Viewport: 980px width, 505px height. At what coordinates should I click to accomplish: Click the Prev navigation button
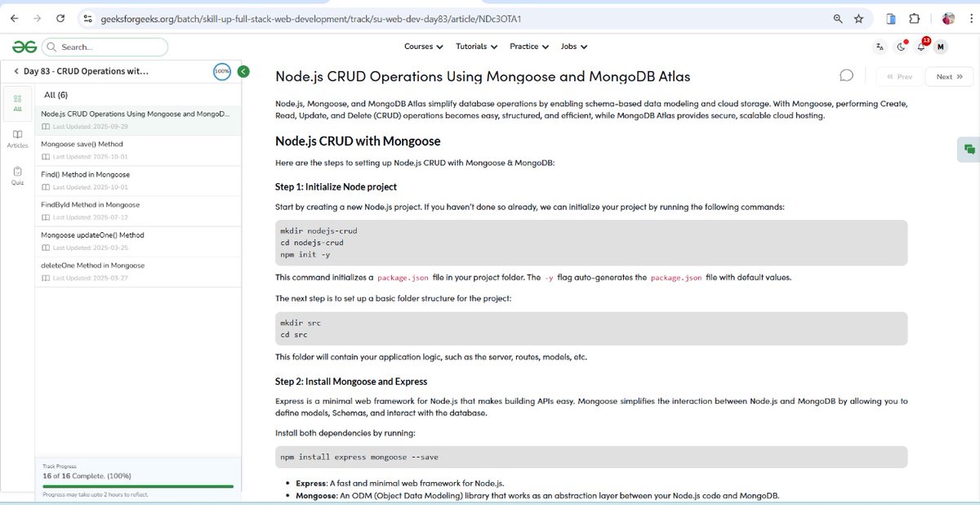(x=900, y=77)
